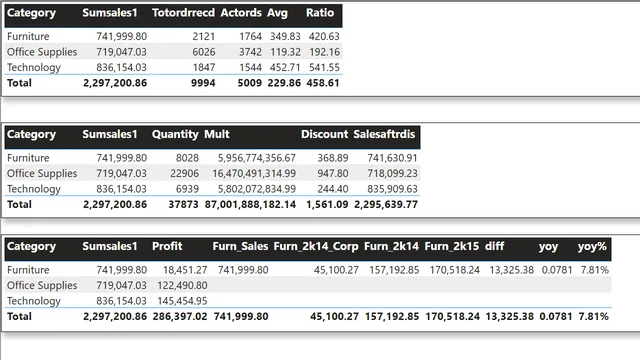Select the Totordrrecd value 2121

tap(204, 36)
